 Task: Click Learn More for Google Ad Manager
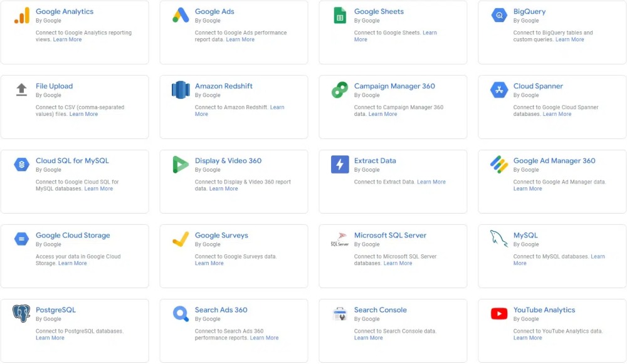[527, 189]
